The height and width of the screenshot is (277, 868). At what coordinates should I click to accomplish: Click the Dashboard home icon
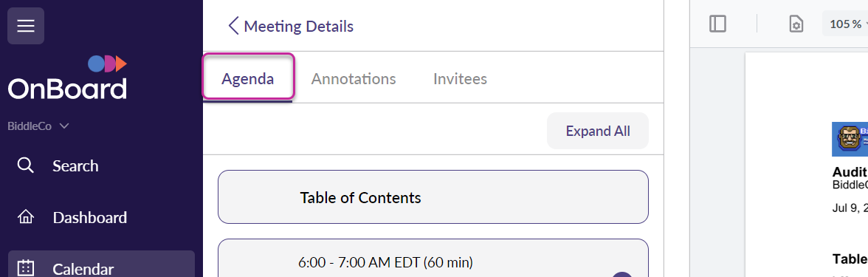click(25, 217)
